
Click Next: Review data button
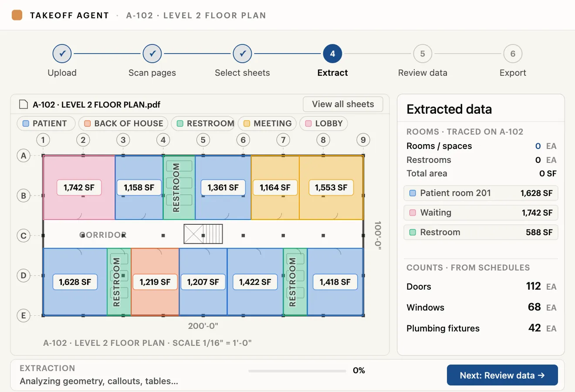[x=502, y=375]
